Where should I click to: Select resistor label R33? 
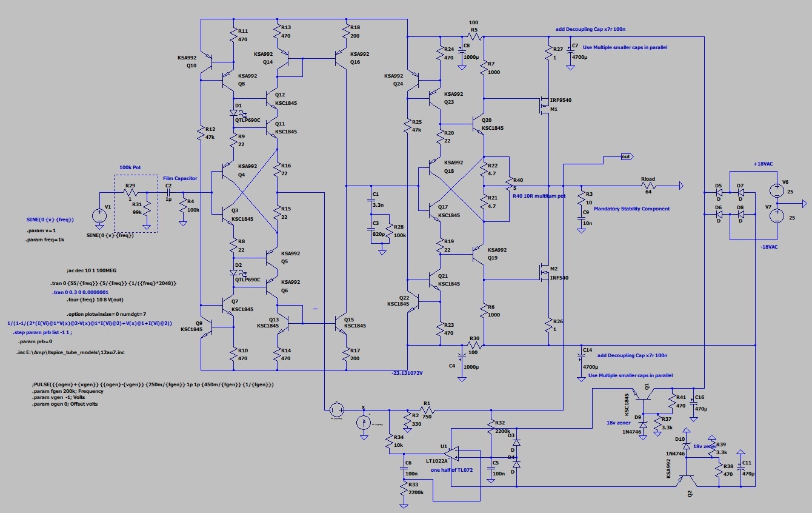[413, 485]
